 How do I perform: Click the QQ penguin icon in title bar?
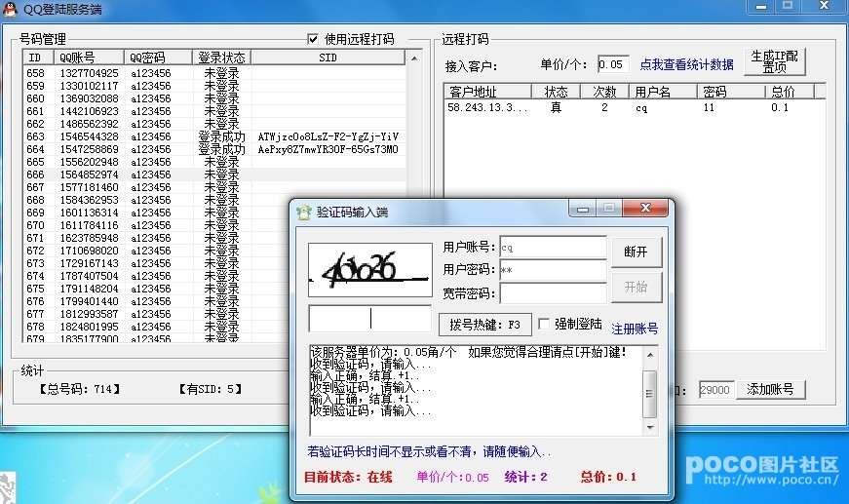(x=10, y=8)
